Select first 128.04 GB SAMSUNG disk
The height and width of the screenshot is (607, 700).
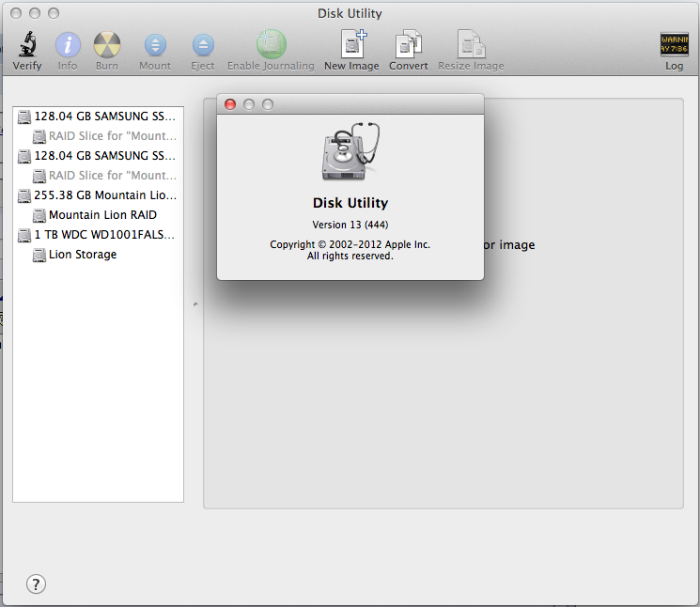(99, 117)
